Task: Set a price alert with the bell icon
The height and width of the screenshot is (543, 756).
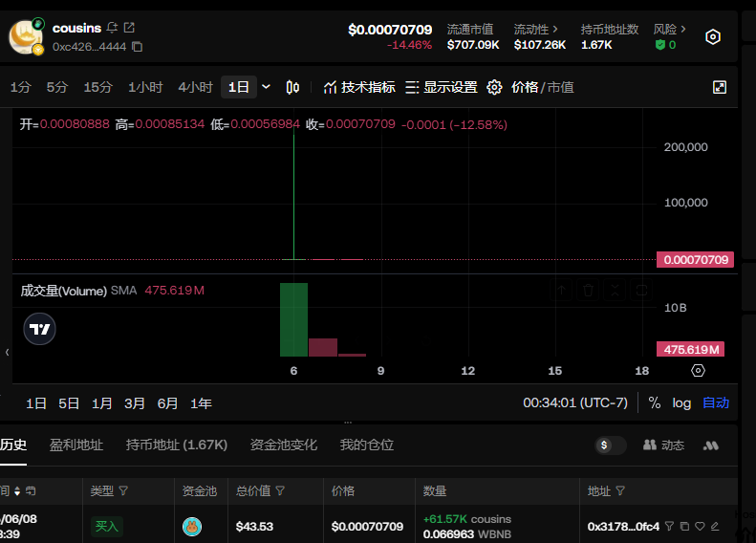Action: click(x=113, y=28)
